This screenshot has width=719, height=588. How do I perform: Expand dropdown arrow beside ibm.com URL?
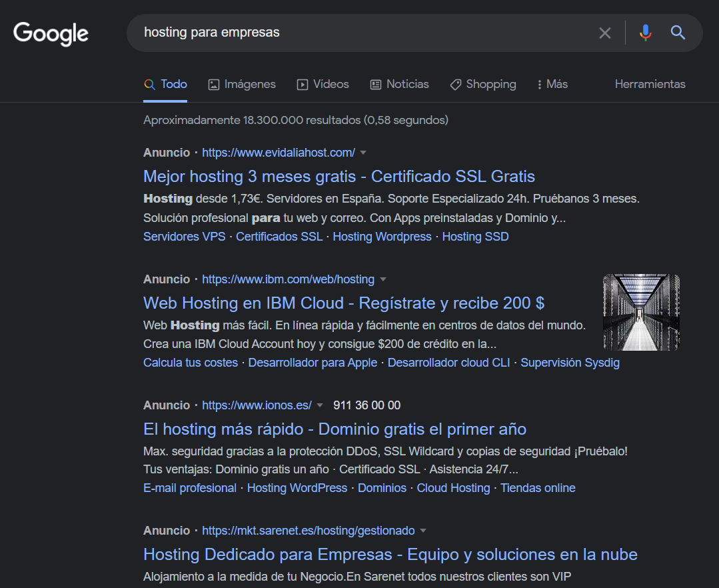[x=383, y=279]
